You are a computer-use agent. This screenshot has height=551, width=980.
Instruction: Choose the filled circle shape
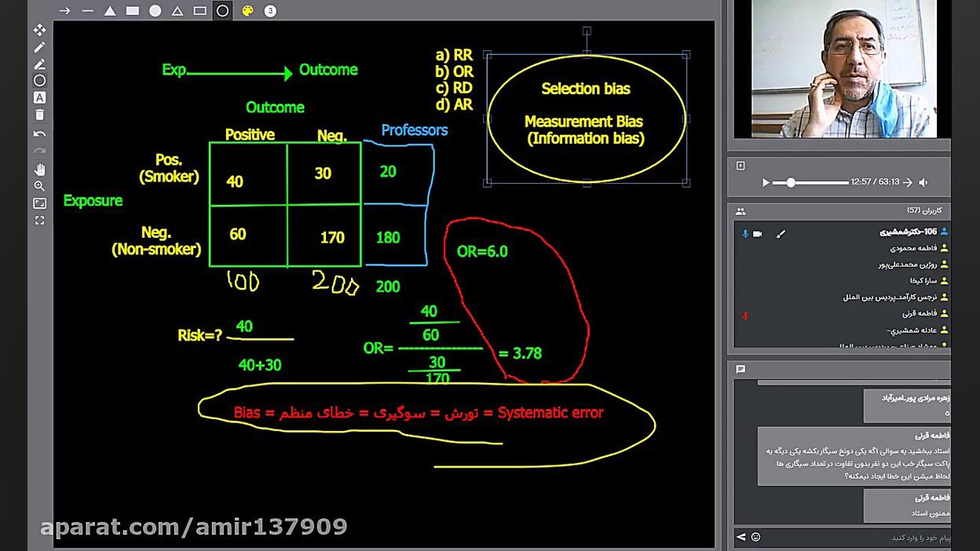155,11
